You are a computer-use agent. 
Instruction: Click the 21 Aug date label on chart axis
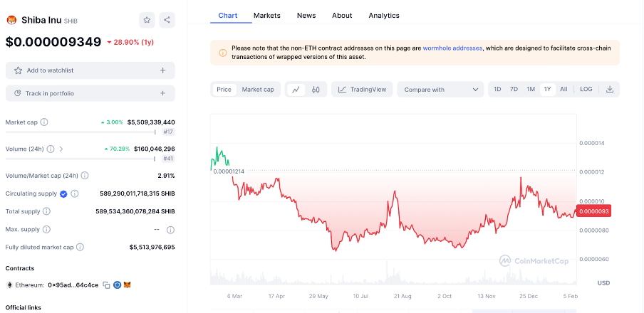402,296
